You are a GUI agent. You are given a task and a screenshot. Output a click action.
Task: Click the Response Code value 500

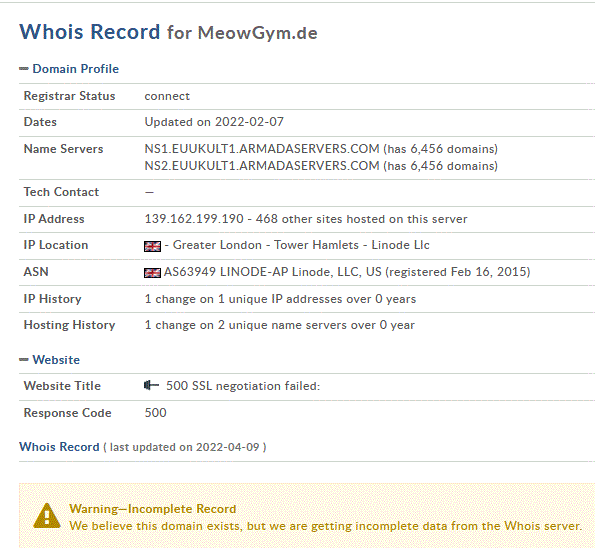(x=155, y=413)
